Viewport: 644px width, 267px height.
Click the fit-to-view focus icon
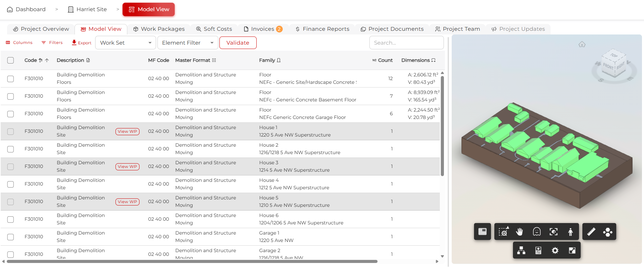pos(554,232)
